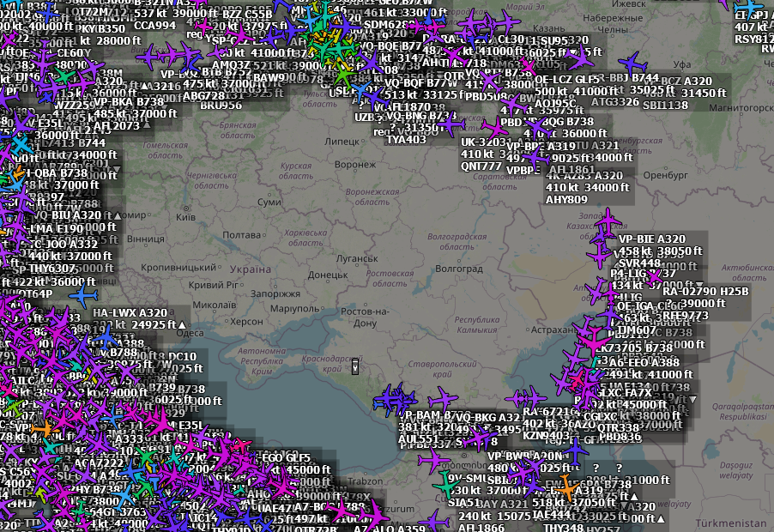Select the SIA51 callsign label
This screenshot has height=532, width=774.
point(464,503)
